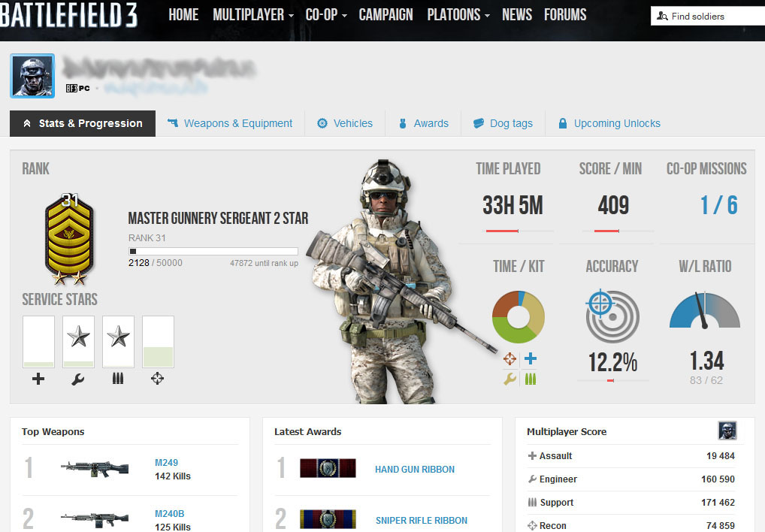Click the rank progress bar
This screenshot has height=532, width=765.
pyautogui.click(x=213, y=252)
